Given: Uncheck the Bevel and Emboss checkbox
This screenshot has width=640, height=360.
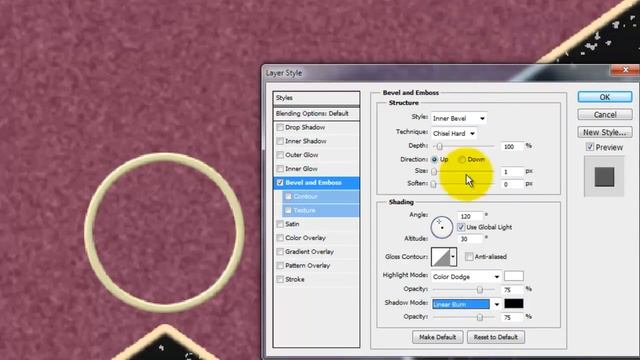Looking at the screenshot, I should [280, 182].
